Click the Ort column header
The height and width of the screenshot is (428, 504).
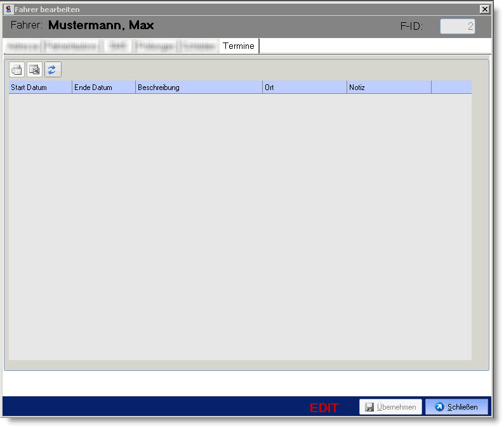pos(304,88)
